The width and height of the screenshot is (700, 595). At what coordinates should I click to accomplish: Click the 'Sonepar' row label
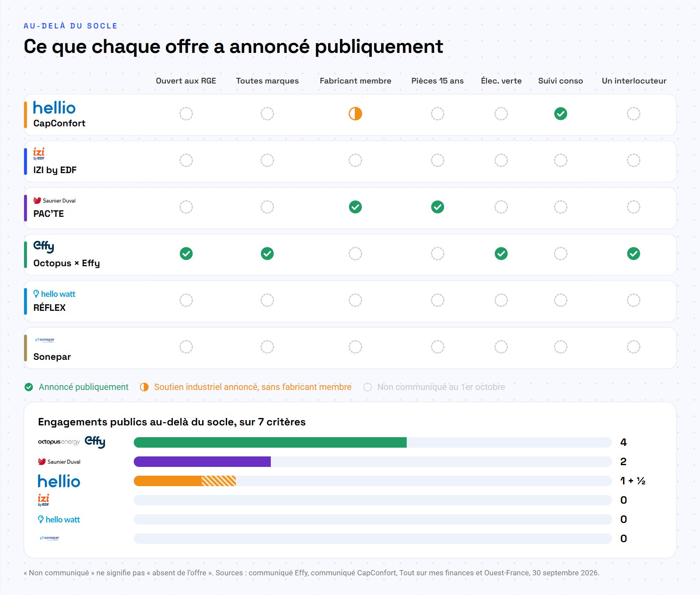52,357
